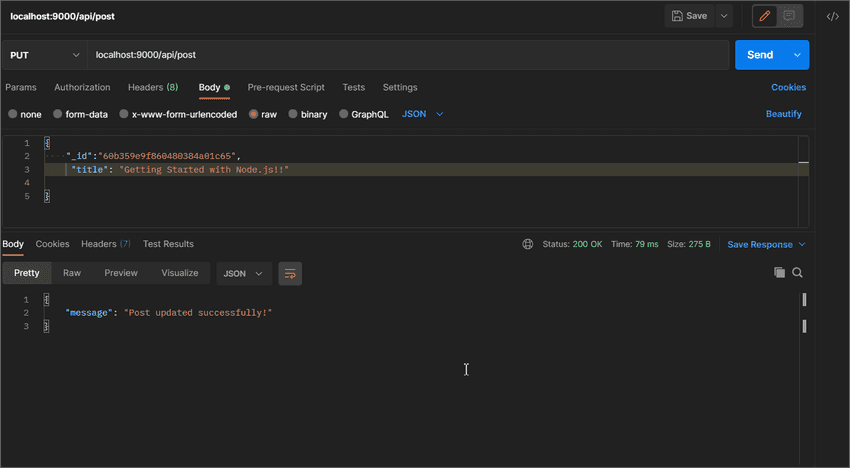Open the Settings tab
Image resolution: width=850 pixels, height=468 pixels.
point(400,87)
